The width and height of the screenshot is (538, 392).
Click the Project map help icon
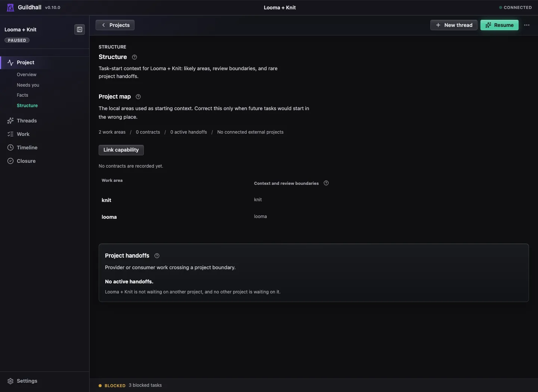point(138,97)
